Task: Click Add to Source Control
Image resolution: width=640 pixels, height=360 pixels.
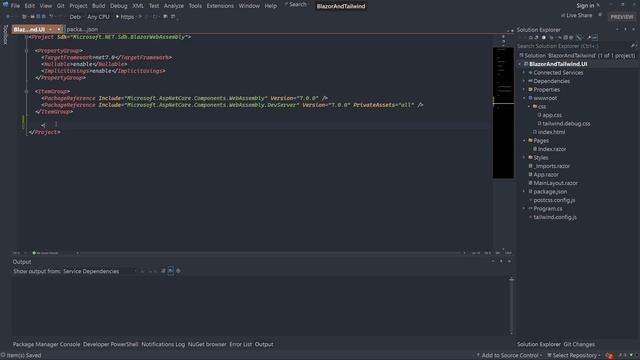Action: pyautogui.click(x=509, y=356)
